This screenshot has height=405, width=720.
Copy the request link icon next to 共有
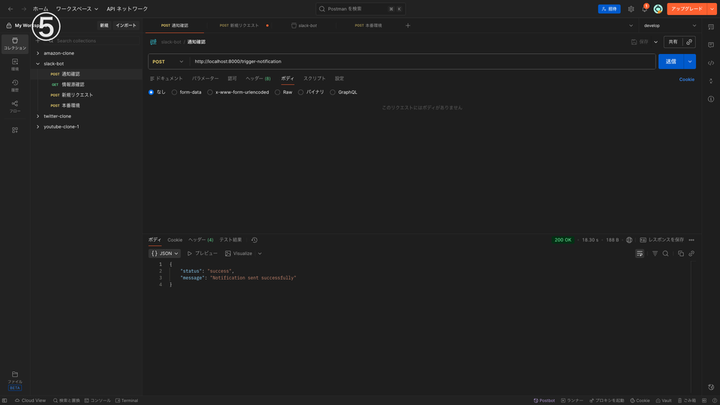tap(689, 42)
